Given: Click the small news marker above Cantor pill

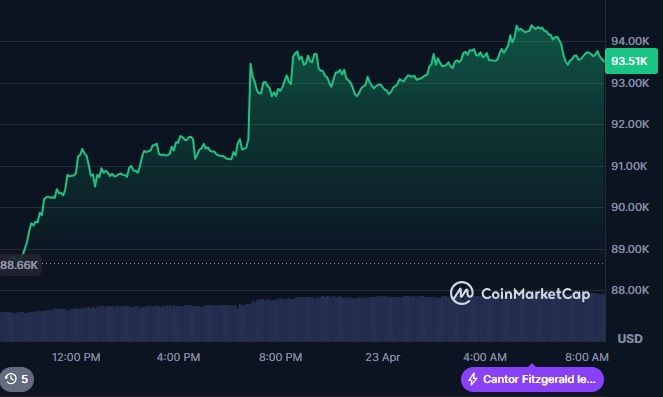Looking at the screenshot, I should (532, 365).
